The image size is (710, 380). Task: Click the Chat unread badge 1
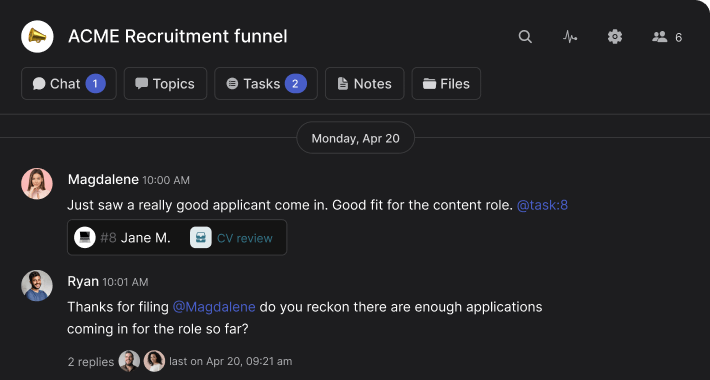pyautogui.click(x=95, y=83)
